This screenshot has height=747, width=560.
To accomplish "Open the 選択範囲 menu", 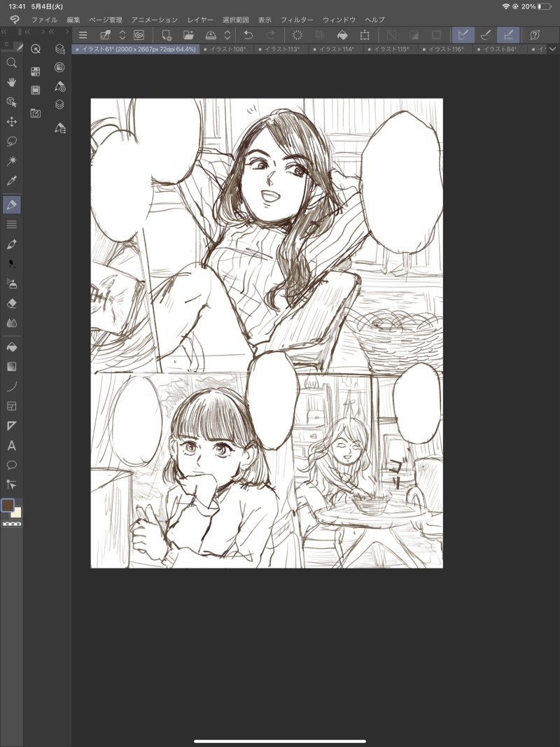I will coord(236,20).
